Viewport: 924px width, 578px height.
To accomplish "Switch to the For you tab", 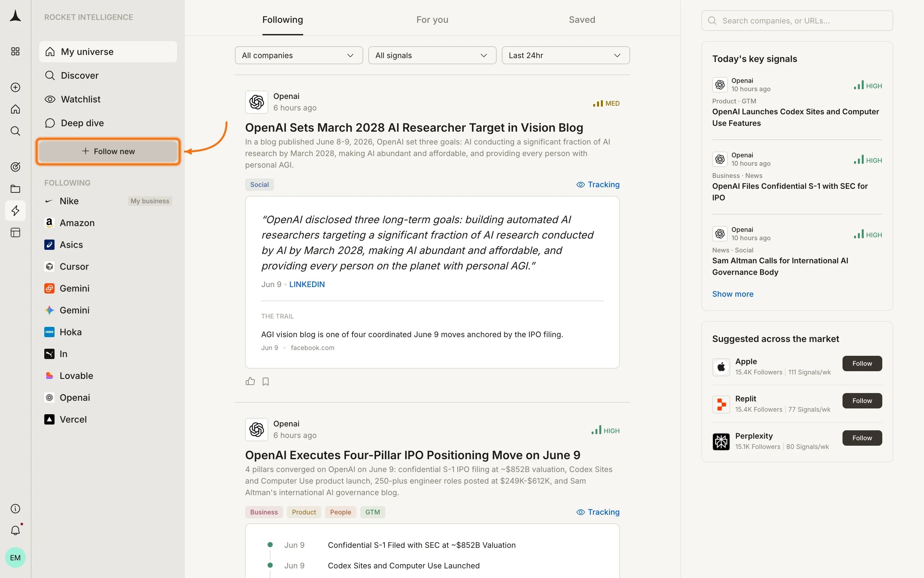I will pos(432,20).
